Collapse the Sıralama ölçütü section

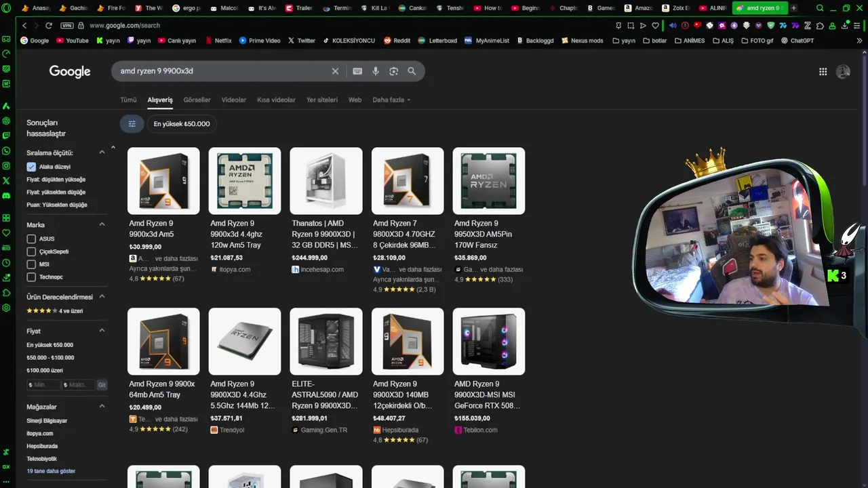click(x=102, y=152)
